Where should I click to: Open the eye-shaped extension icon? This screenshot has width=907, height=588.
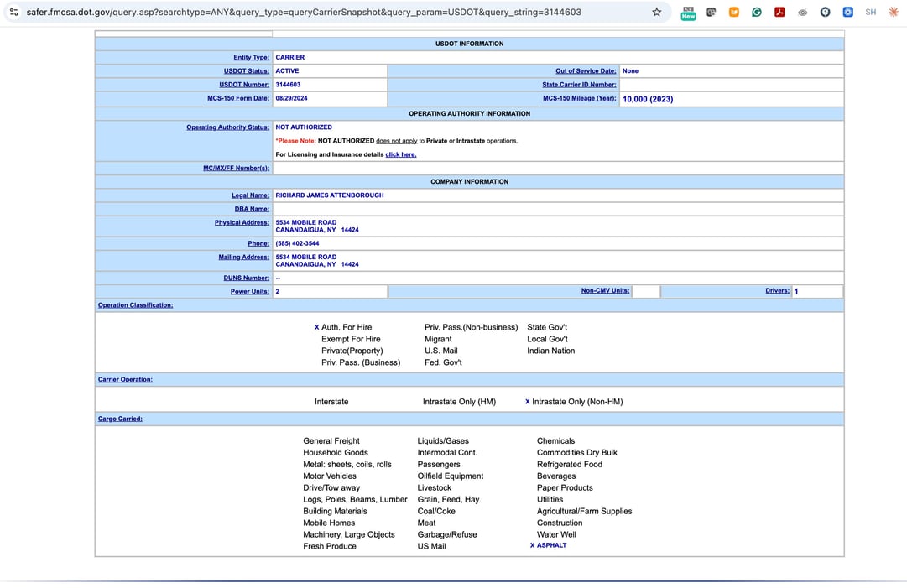(802, 13)
